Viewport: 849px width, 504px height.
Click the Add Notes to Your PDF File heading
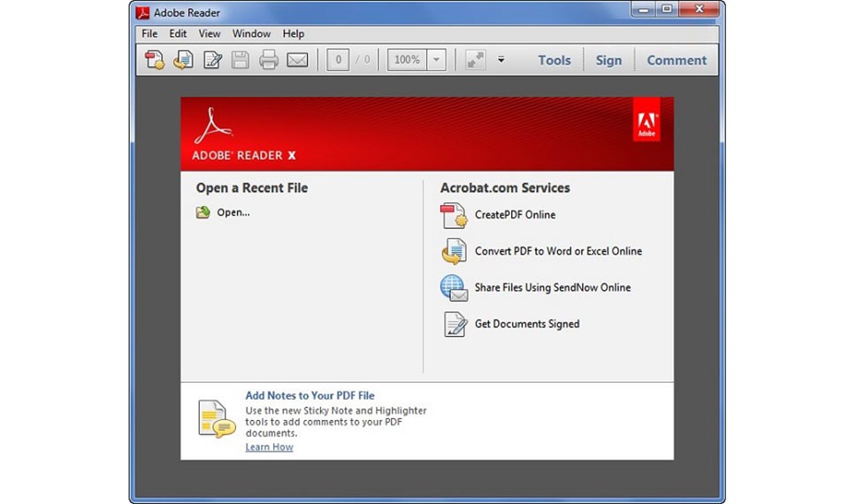click(x=310, y=396)
